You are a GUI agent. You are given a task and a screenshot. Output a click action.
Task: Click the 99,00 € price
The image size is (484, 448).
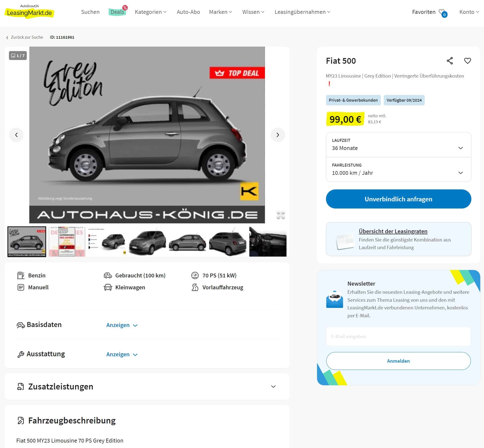(x=345, y=119)
